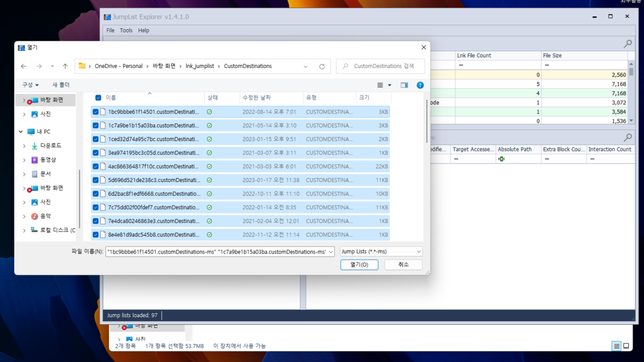Click sync status icon for 1bc9bbbe61f14501 file

[209, 112]
